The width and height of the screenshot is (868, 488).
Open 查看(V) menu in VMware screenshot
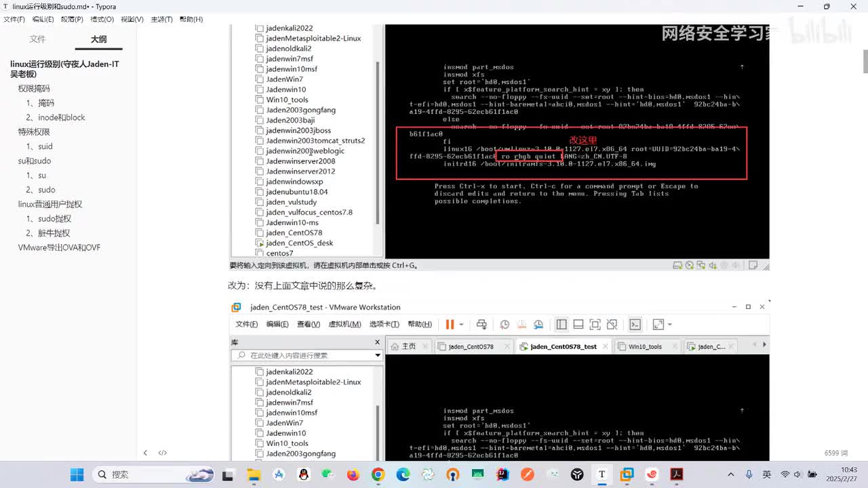309,325
